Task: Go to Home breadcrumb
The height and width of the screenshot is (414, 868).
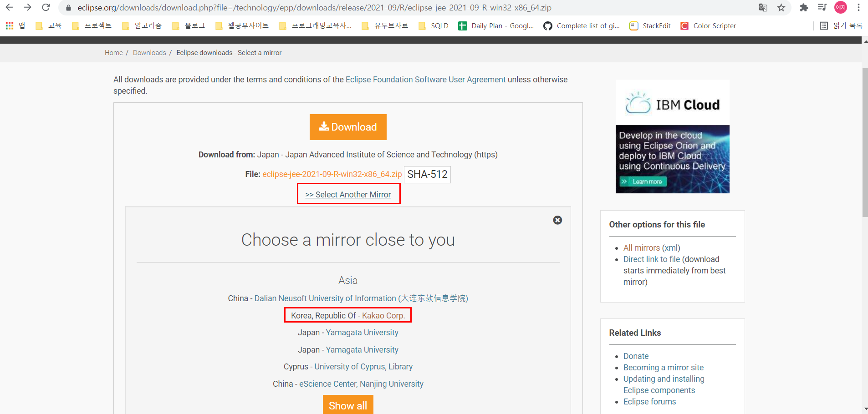Action: click(x=114, y=53)
